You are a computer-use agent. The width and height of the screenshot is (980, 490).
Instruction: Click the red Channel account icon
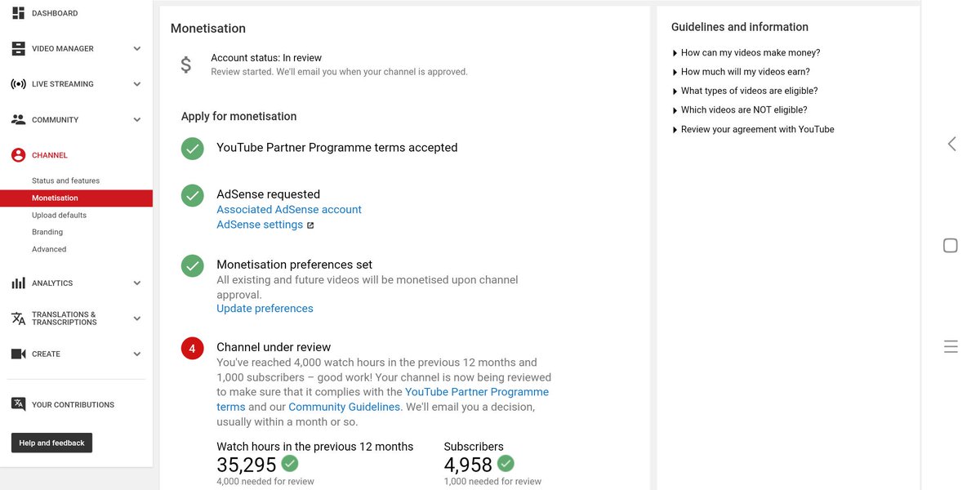[x=18, y=155]
